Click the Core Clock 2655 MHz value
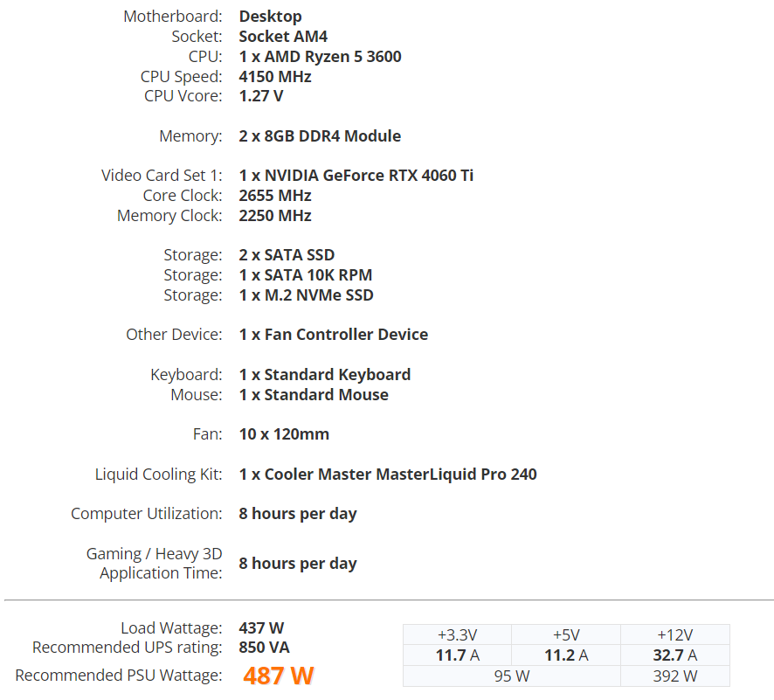This screenshot has width=774, height=700. 275,196
